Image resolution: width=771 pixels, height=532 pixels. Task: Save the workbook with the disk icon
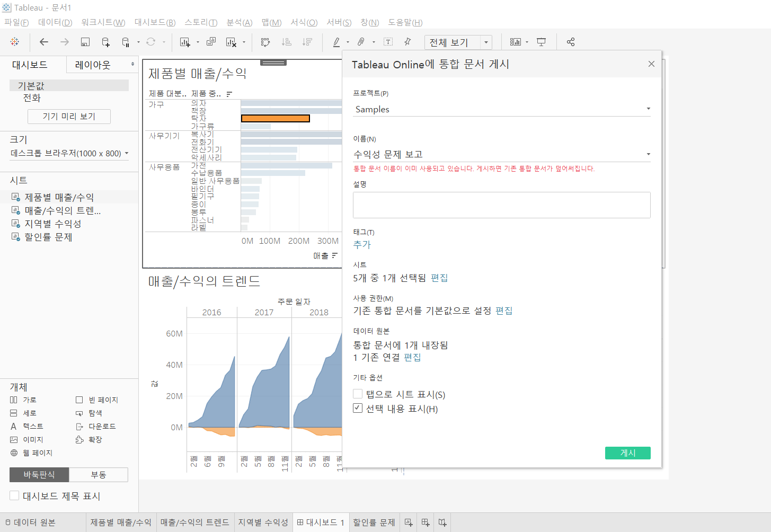pos(85,42)
